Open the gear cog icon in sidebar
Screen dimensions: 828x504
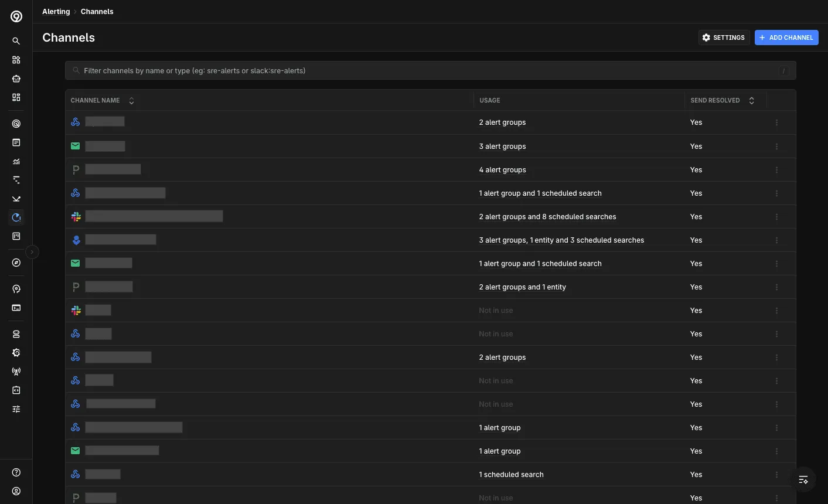tap(16, 353)
